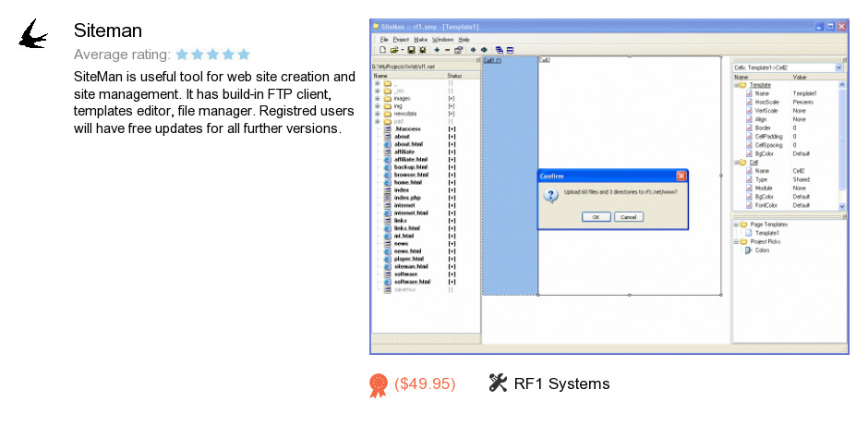Expand the images folder

point(378,98)
